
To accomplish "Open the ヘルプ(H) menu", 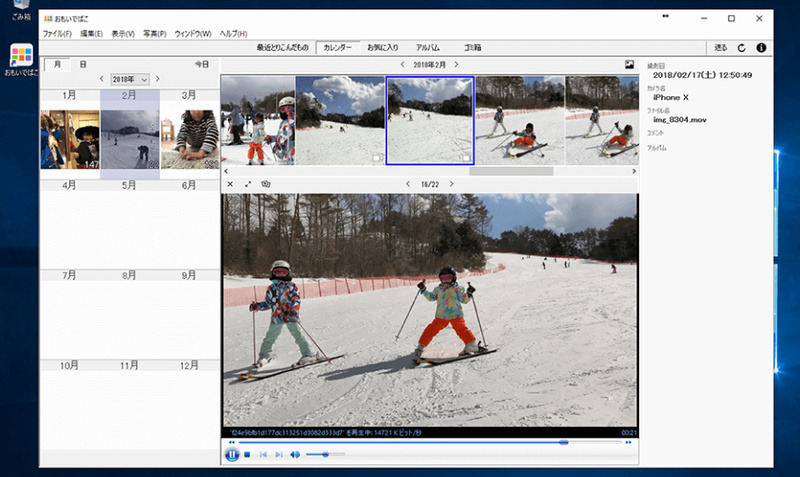I will (234, 34).
